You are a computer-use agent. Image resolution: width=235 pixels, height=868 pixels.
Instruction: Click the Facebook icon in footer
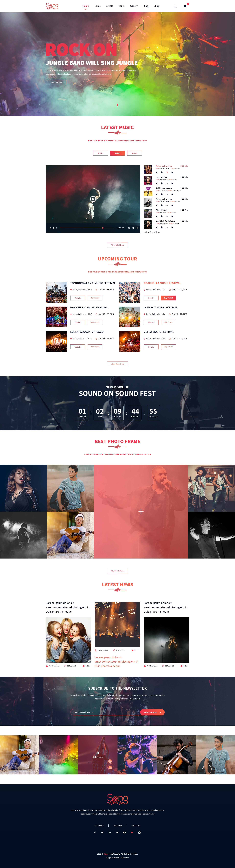pyautogui.click(x=95, y=832)
